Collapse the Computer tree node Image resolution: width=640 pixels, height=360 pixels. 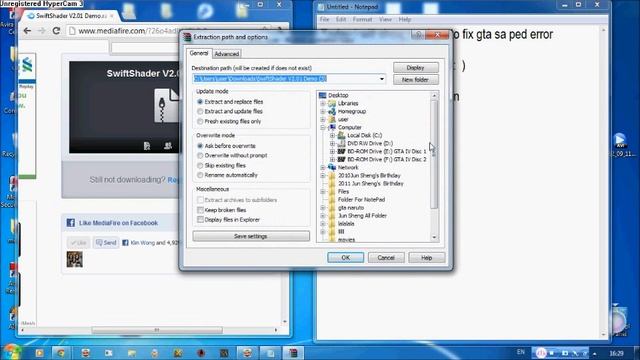pyautogui.click(x=323, y=127)
